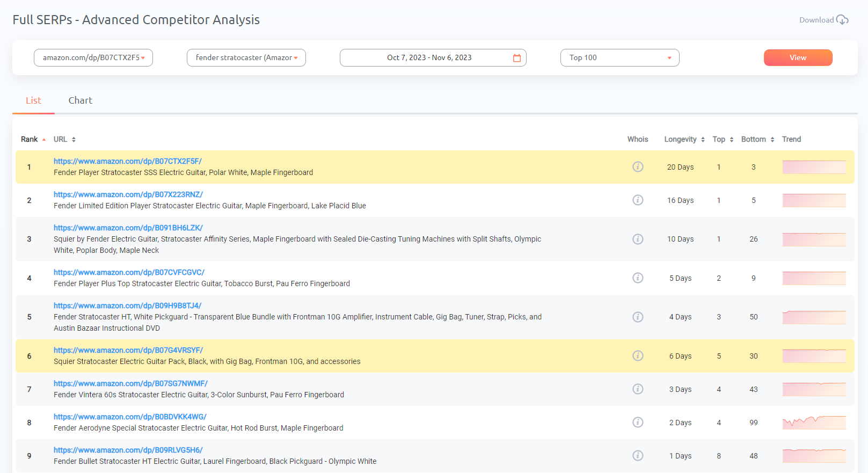Open Whois info for B091BH6LZK row

[x=638, y=239]
